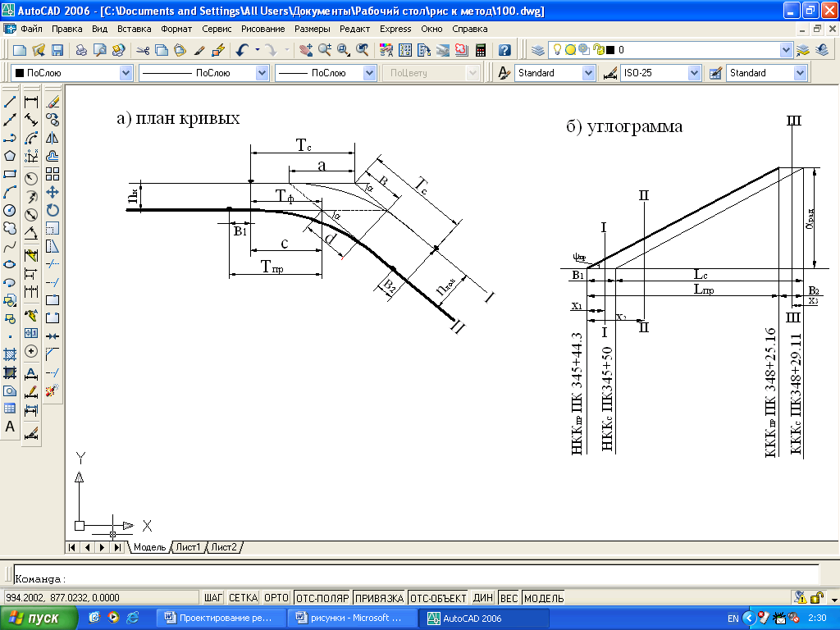Activate the Rotate tool
This screenshot has width=840, height=630.
click(x=52, y=210)
